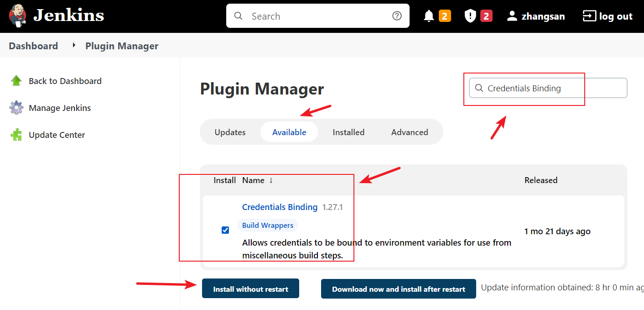Click the user avatar icon beside zhangsan
Screen dimensions: 644x310
pyautogui.click(x=512, y=16)
